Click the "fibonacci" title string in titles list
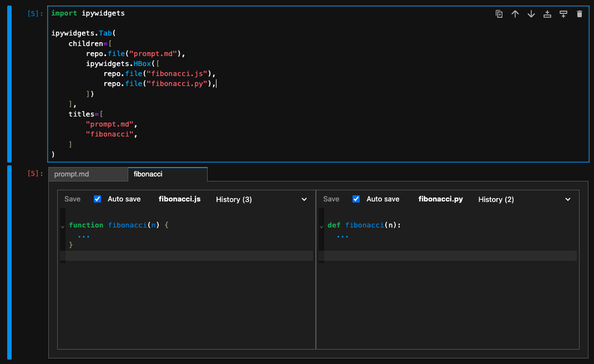The height and width of the screenshot is (364, 594). click(109, 134)
